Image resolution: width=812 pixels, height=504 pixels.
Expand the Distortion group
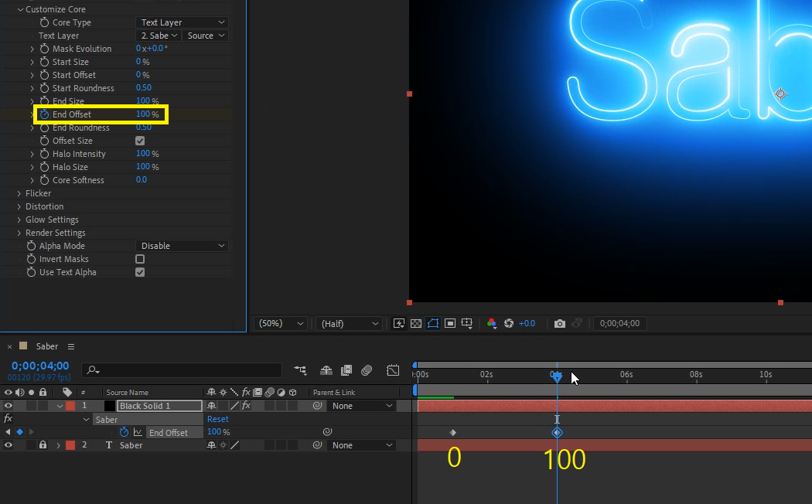point(19,206)
